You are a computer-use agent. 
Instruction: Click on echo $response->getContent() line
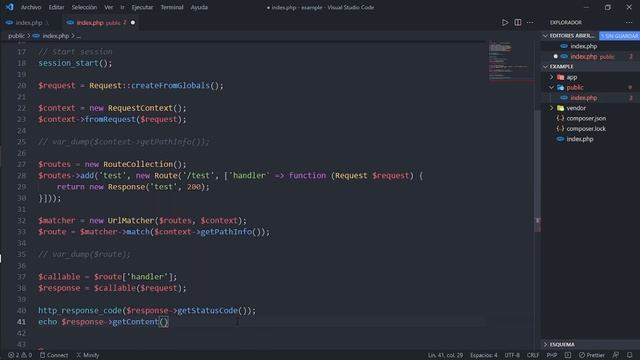pos(103,322)
